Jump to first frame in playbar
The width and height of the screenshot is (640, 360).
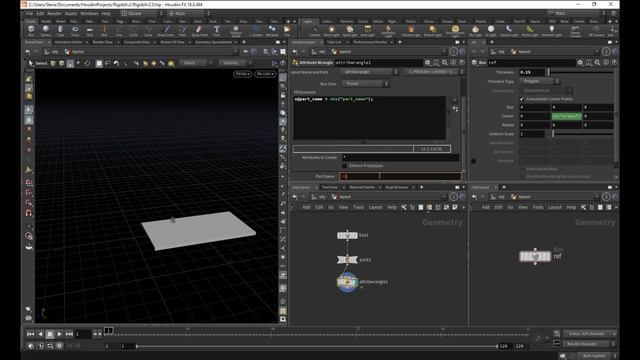(x=30, y=334)
